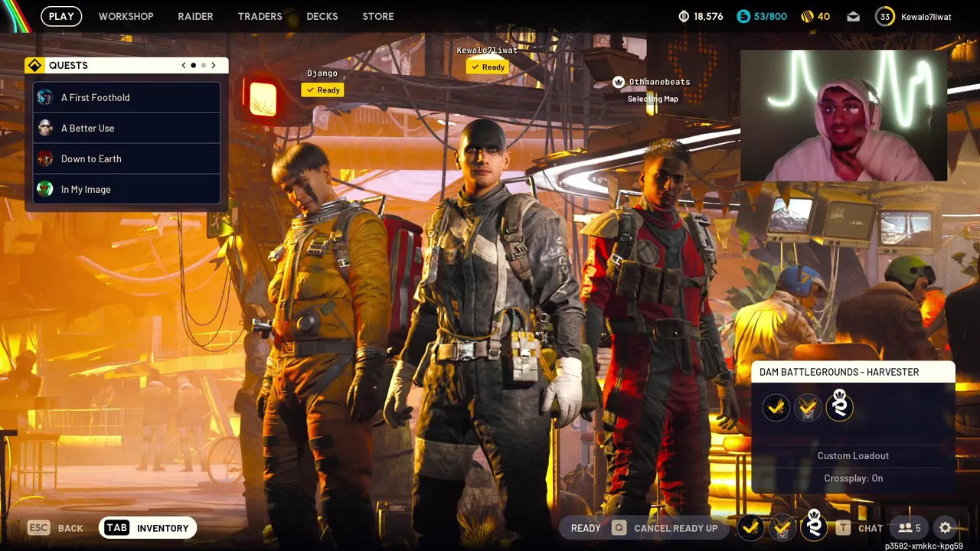Viewport: 980px width, 551px height.
Task: Click the BACK button
Action: point(70,528)
